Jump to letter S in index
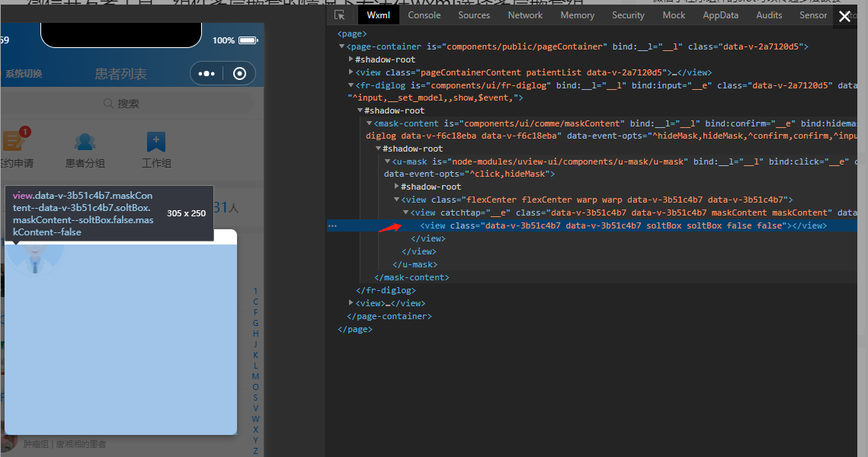The image size is (868, 457). [256, 398]
